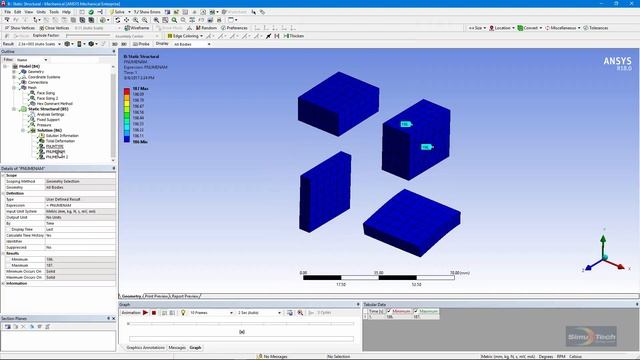Toggle the Minimum column checkbox

click(x=389, y=311)
